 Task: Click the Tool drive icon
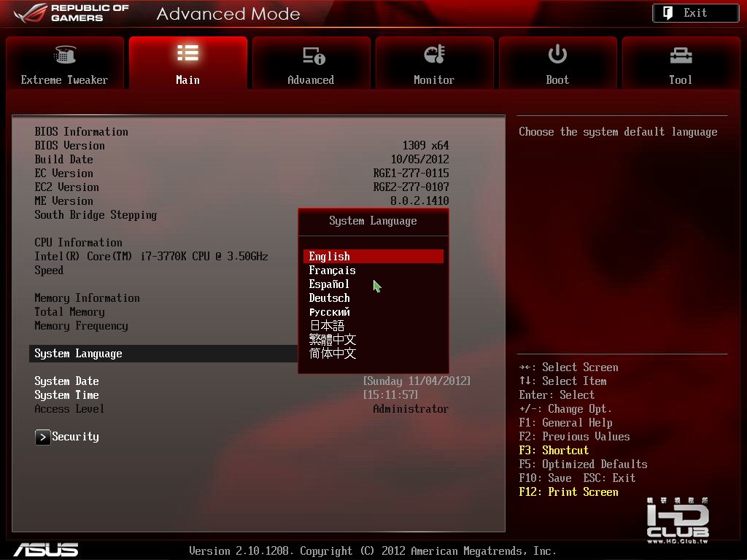[x=681, y=55]
